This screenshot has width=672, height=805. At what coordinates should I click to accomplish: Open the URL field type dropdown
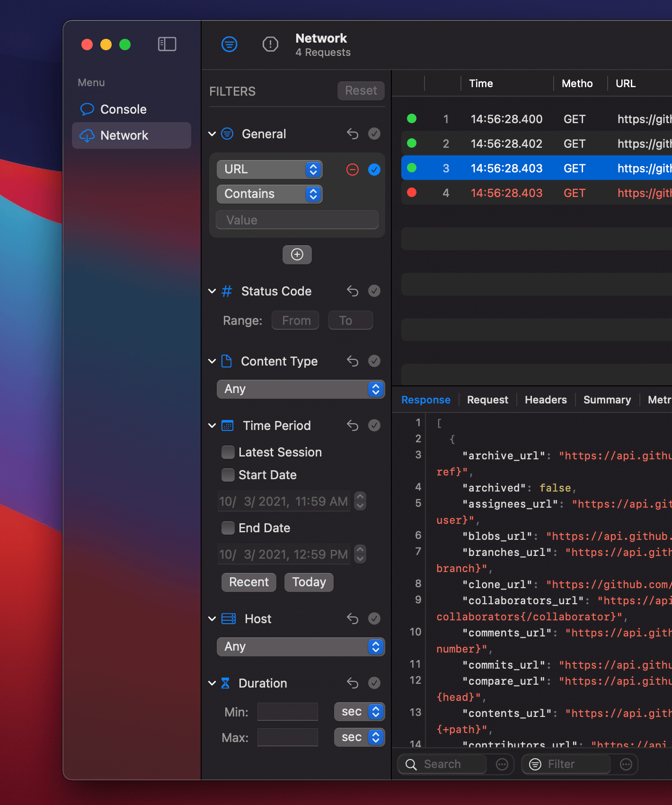tap(270, 170)
